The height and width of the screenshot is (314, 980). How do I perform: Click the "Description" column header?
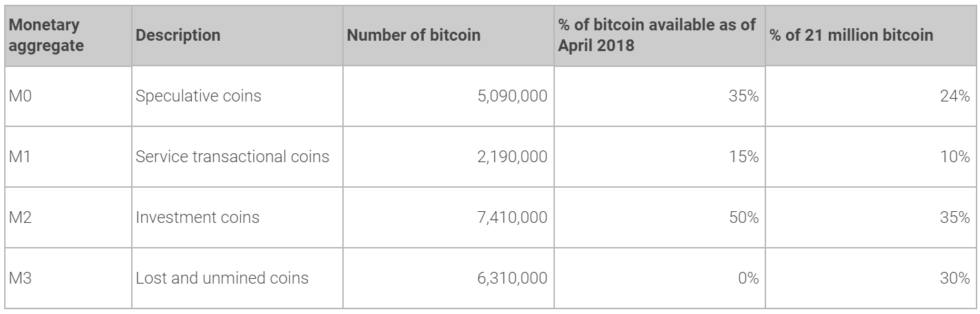coord(179,35)
